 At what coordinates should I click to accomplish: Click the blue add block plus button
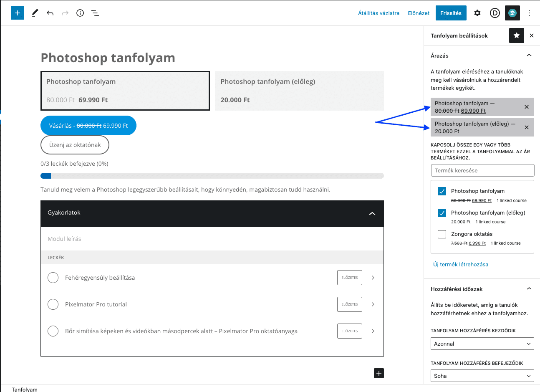click(x=18, y=13)
